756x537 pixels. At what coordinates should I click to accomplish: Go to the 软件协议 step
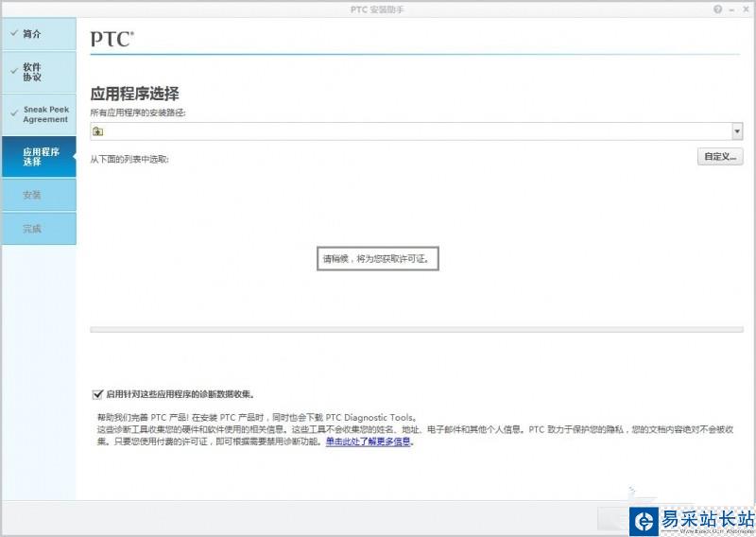[39, 73]
